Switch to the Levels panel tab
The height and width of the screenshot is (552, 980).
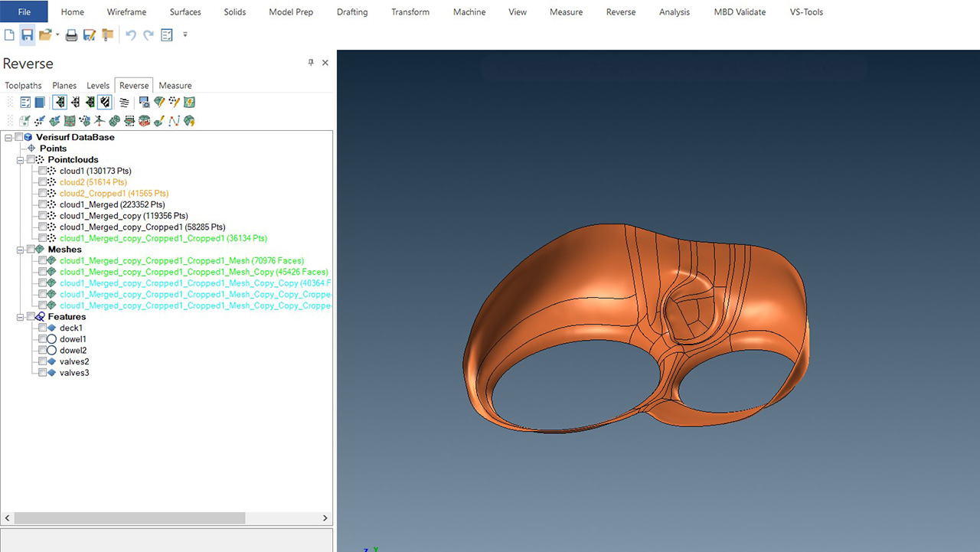coord(98,86)
